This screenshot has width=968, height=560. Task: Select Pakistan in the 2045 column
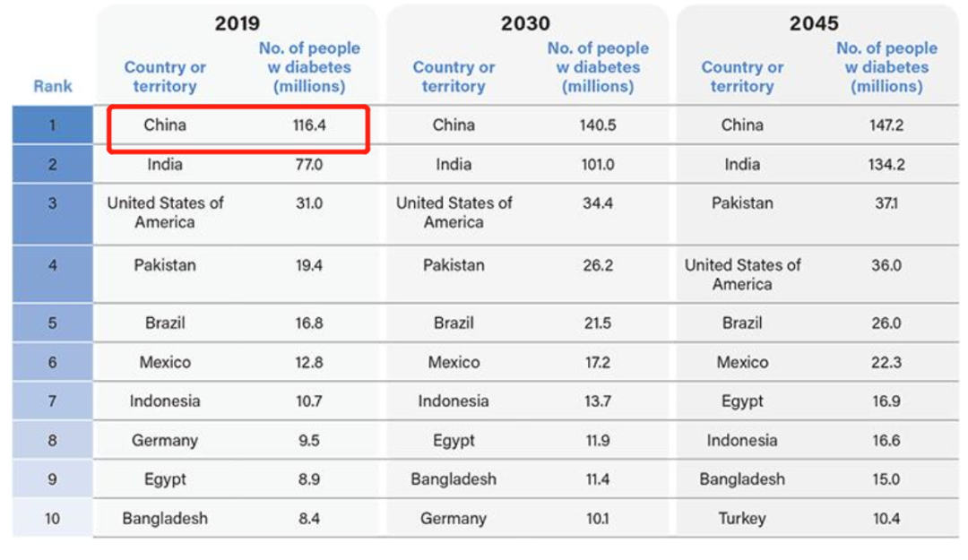click(x=742, y=203)
